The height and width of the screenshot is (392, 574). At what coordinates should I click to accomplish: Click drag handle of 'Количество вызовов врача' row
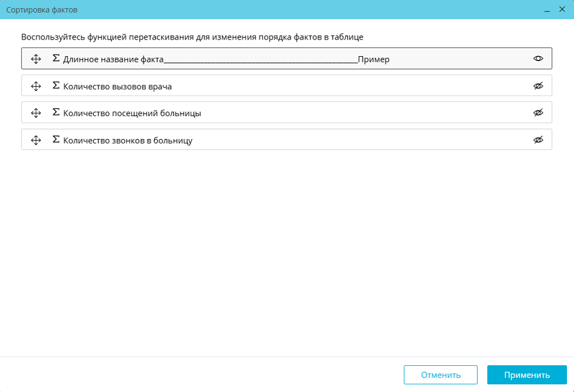click(36, 86)
